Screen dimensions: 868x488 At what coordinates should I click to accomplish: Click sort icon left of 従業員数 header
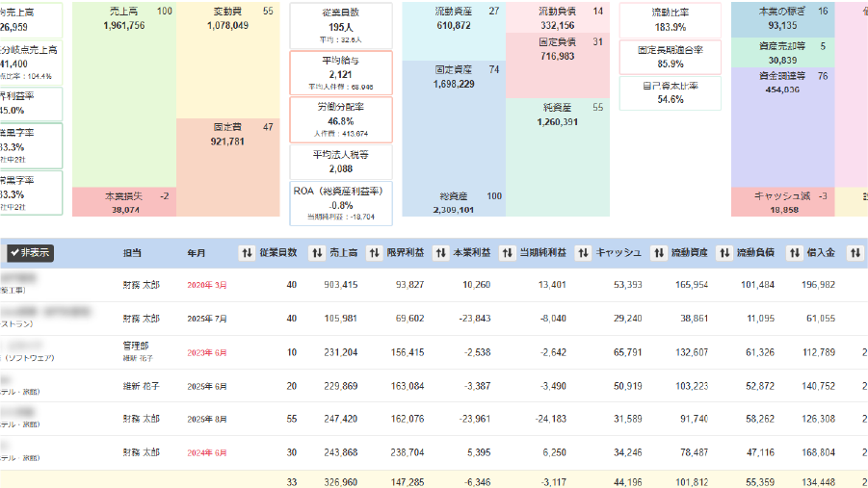point(247,253)
